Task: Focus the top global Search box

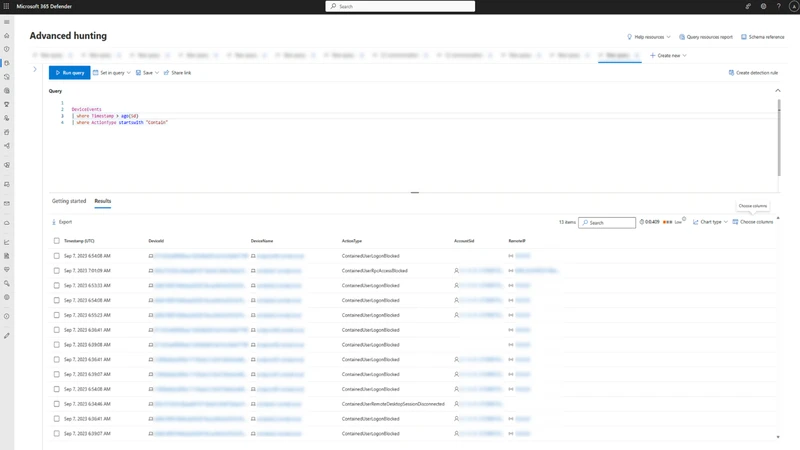Action: point(400,6)
